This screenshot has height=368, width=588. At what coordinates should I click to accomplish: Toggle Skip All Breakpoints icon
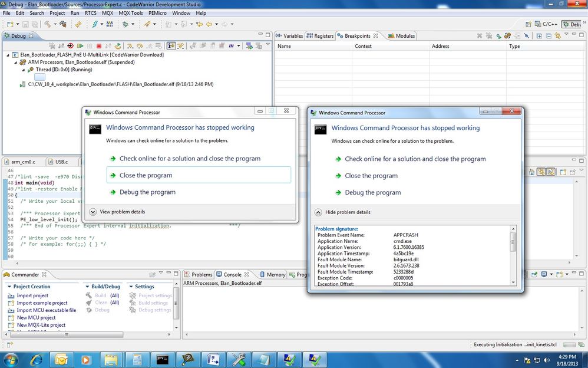pyautogui.click(x=527, y=35)
